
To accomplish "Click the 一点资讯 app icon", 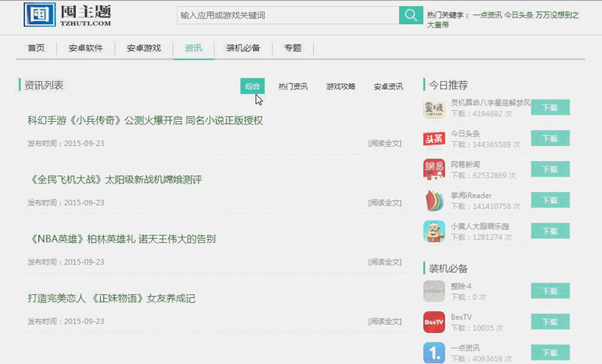I will click(434, 352).
